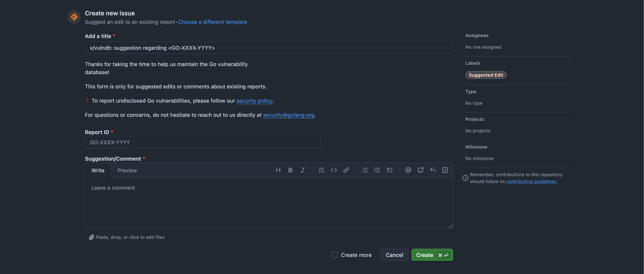644x274 pixels.
Task: Insert a numbered list
Action: tap(377, 170)
